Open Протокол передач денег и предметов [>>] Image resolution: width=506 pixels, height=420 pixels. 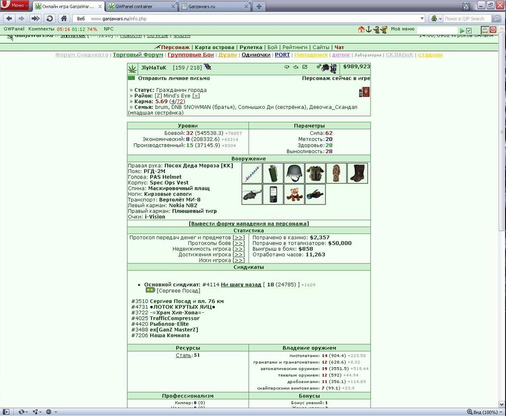point(238,237)
